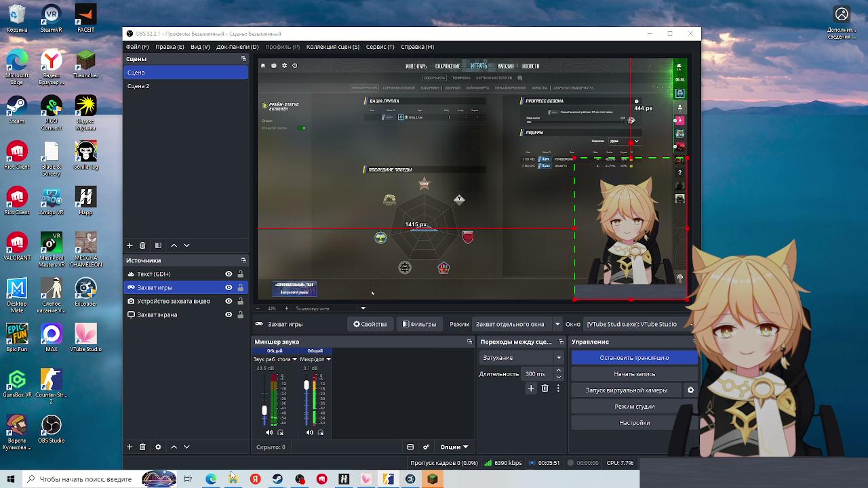Click Остановить трансляцию button
The height and width of the screenshot is (488, 868).
(634, 358)
